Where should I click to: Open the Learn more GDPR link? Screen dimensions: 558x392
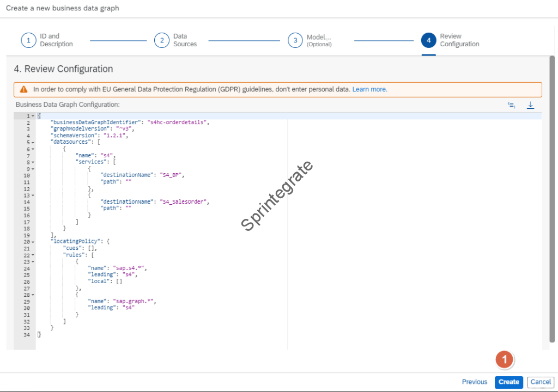pyautogui.click(x=369, y=89)
